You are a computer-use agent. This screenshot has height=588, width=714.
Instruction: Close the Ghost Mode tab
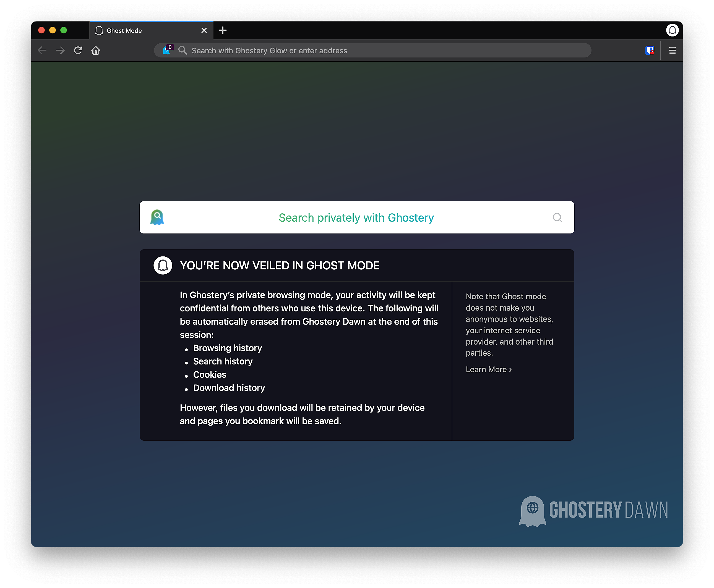pyautogui.click(x=204, y=30)
